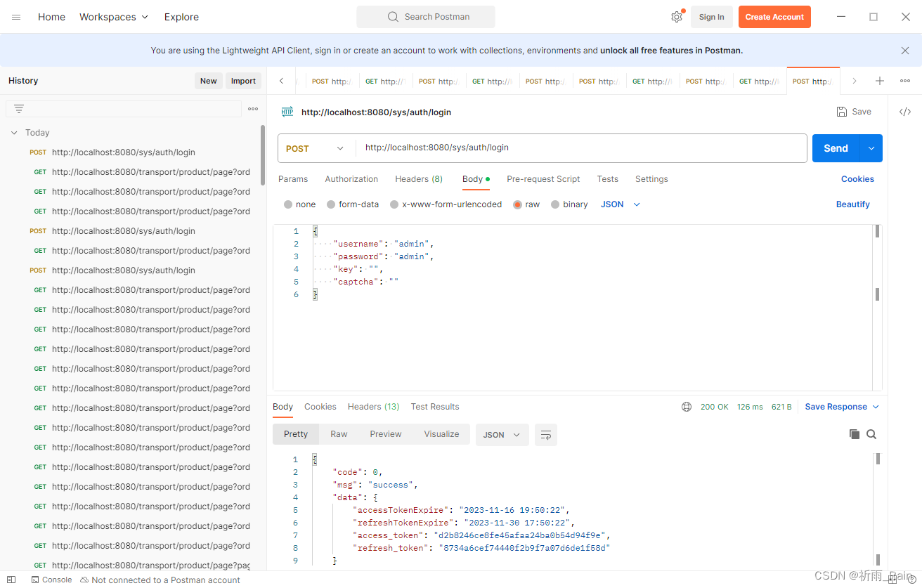Open the Console
This screenshot has height=588, width=922.
tap(52, 580)
